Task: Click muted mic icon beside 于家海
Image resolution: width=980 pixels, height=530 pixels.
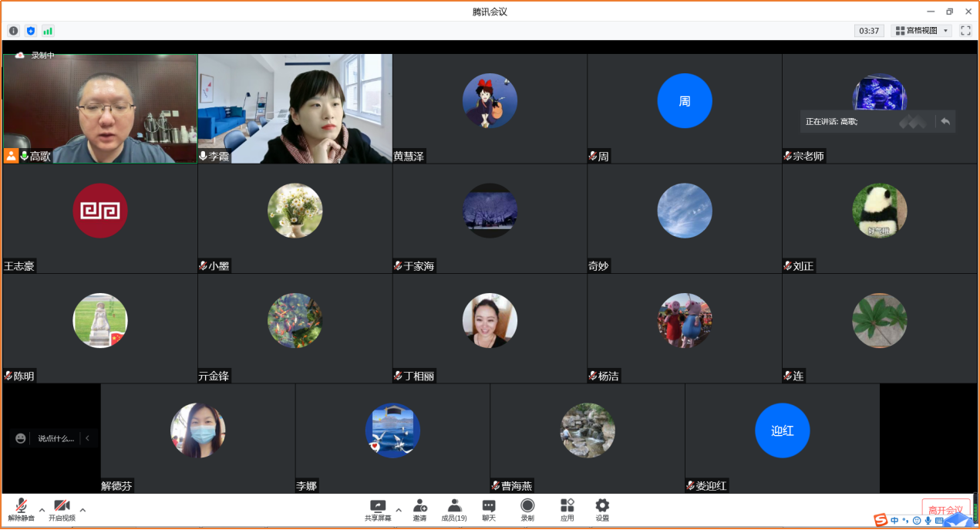Action: (x=399, y=266)
